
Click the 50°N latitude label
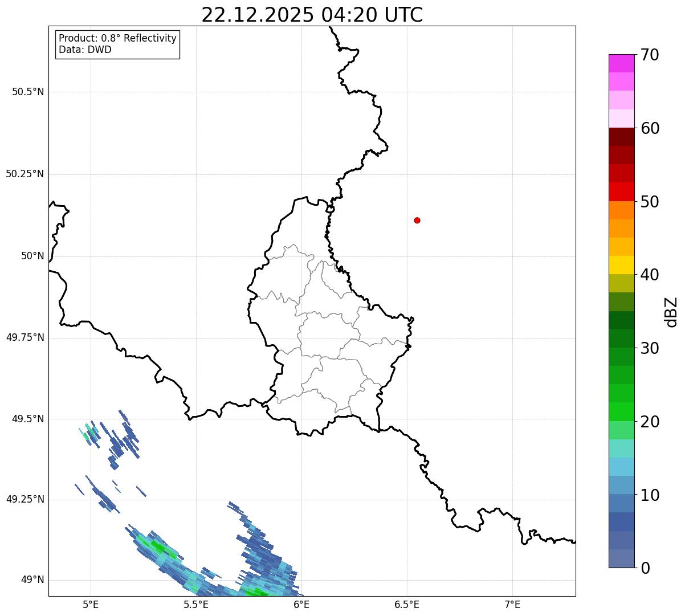[33, 256]
